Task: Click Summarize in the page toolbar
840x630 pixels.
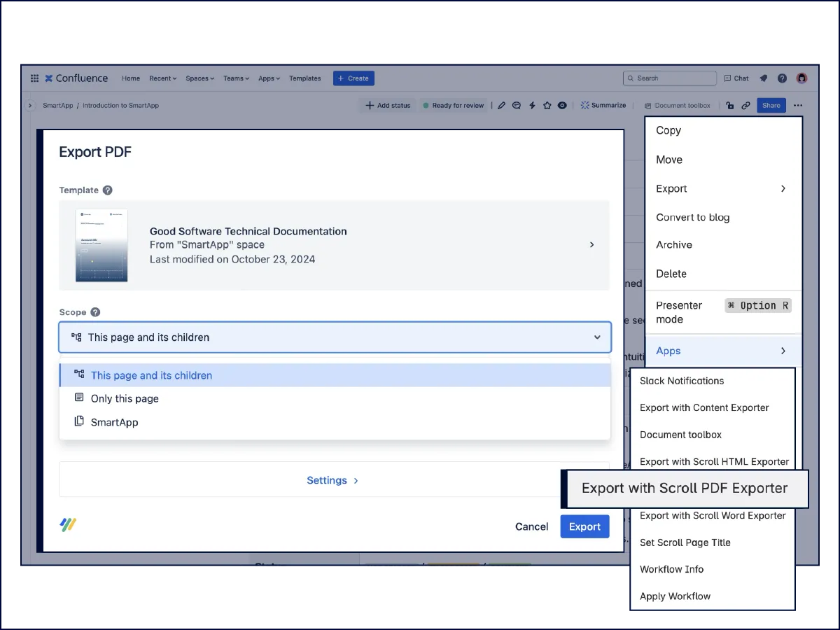Action: pos(603,106)
